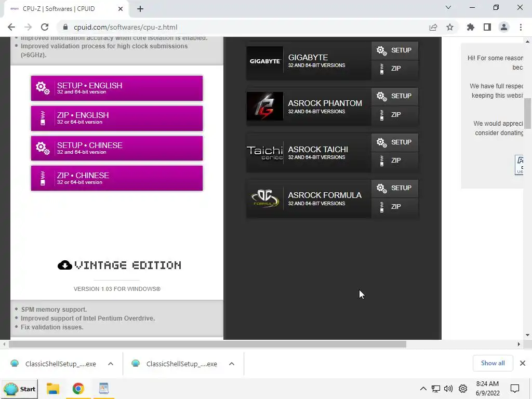Show hidden system tray icons
532x399 pixels.
pyautogui.click(x=423, y=389)
